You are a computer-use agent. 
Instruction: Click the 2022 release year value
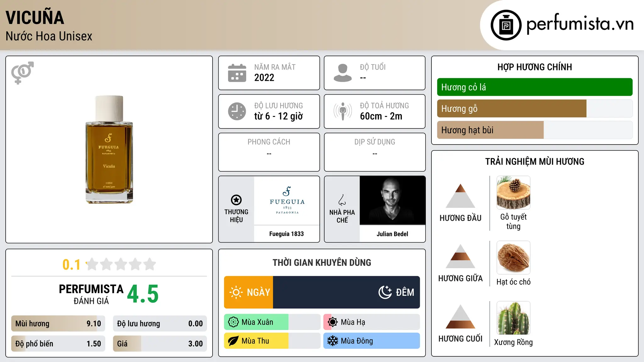[x=264, y=78]
